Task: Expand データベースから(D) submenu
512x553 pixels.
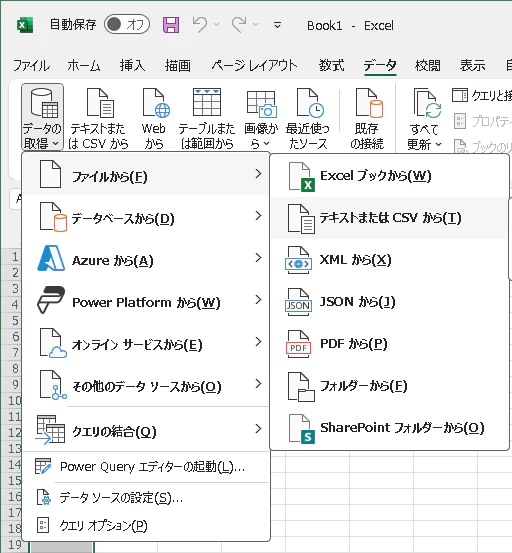Action: pyautogui.click(x=146, y=218)
